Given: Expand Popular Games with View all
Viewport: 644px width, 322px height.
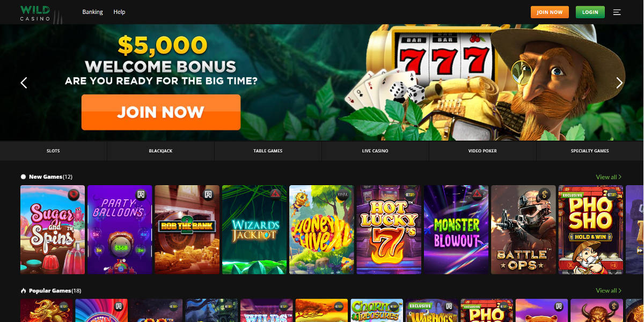Looking at the screenshot, I should click(609, 291).
